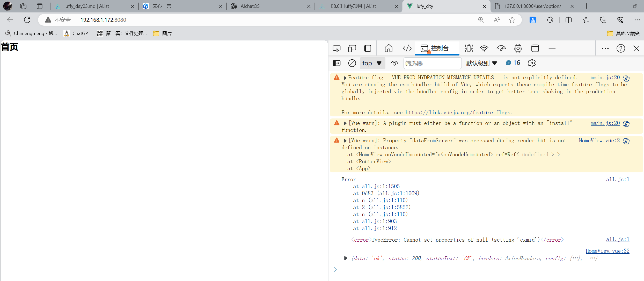This screenshot has width=644, height=281.
Task: Show site security info 不安全
Action: (x=58, y=20)
